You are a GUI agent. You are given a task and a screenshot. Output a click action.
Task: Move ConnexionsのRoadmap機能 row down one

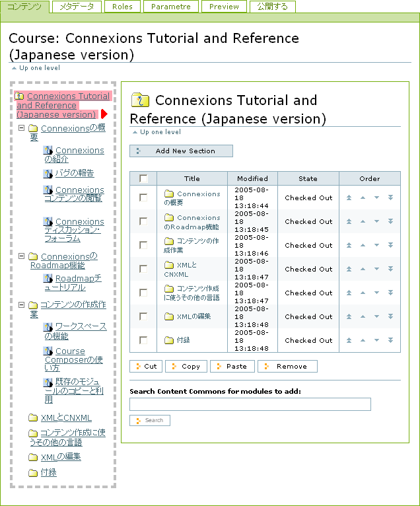click(377, 221)
